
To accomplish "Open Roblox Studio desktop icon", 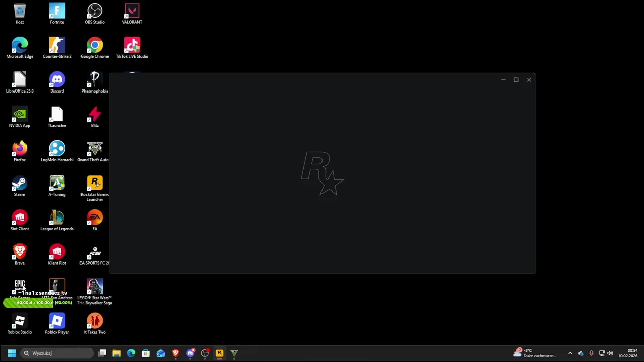I will [20, 323].
